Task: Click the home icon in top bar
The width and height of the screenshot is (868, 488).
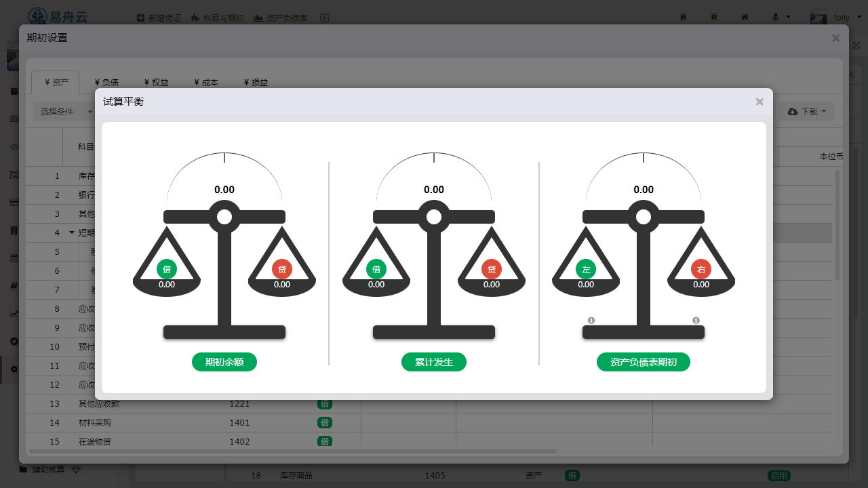Action: 745,17
